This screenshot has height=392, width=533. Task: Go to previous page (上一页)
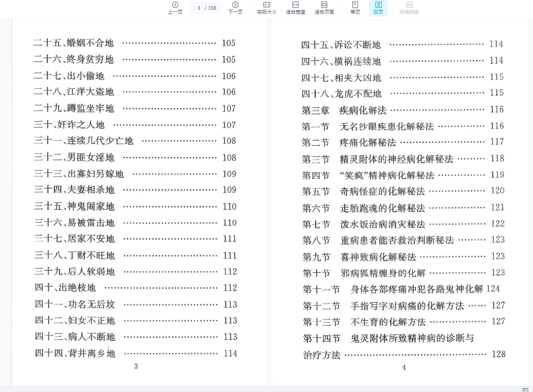tap(175, 8)
